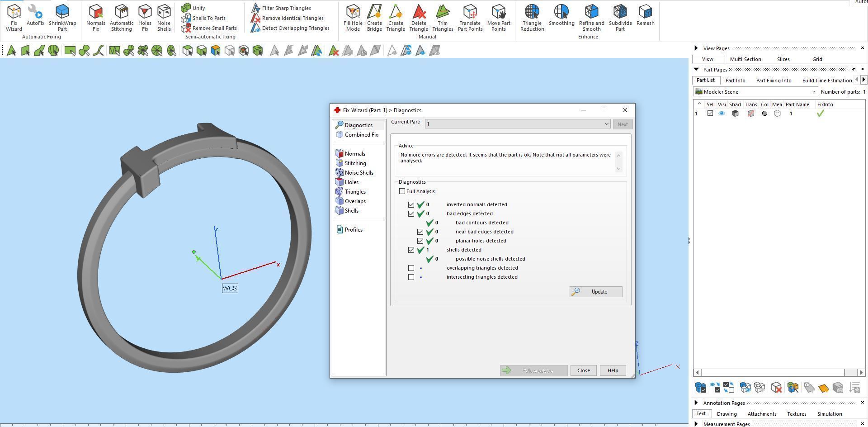868x427 pixels.
Task: Launch ShrinkWrap Part tool
Action: (62, 18)
